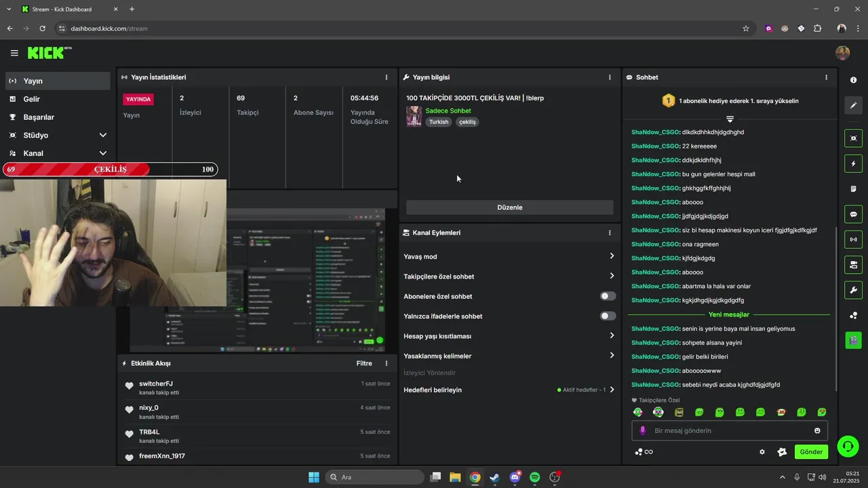Toggle the chat bubble widget icon
Viewport: 868px width, 488px height.
(x=853, y=214)
